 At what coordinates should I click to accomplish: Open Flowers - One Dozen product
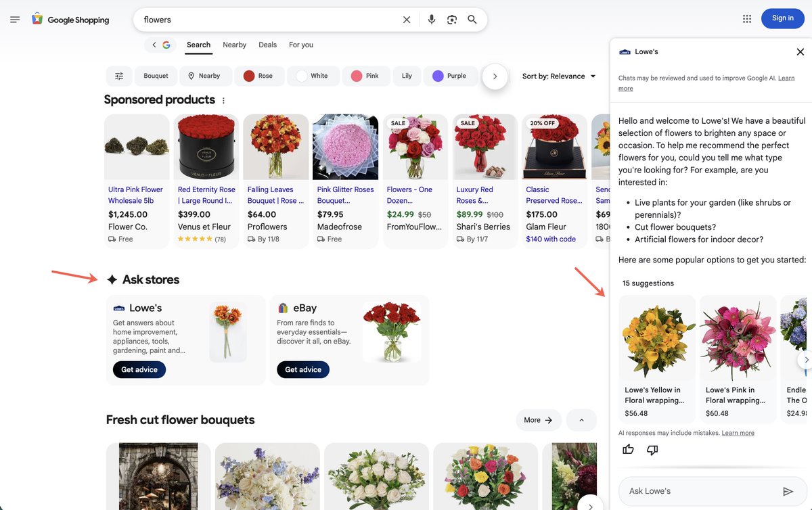click(x=409, y=195)
